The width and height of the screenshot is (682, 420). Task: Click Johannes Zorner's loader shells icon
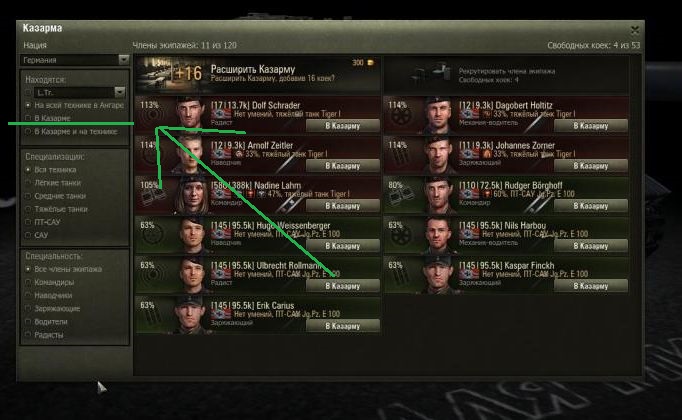pos(399,157)
